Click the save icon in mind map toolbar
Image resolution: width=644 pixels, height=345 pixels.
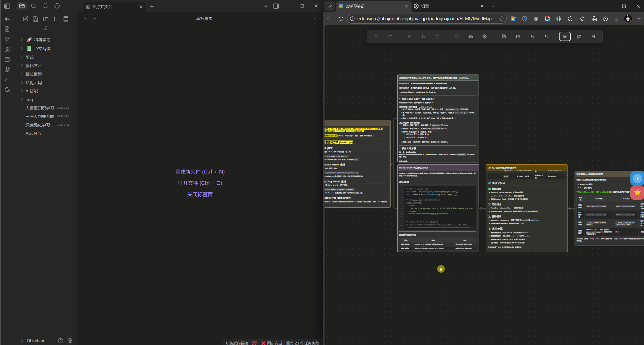518,37
